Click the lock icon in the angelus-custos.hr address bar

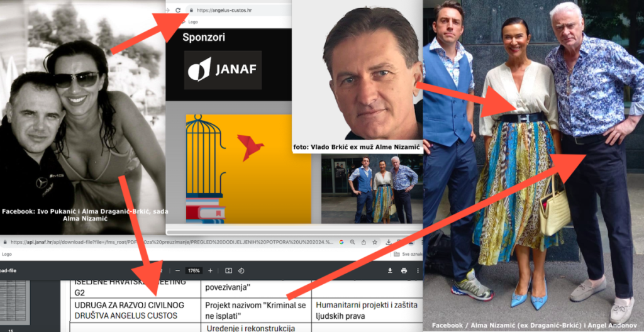(191, 10)
